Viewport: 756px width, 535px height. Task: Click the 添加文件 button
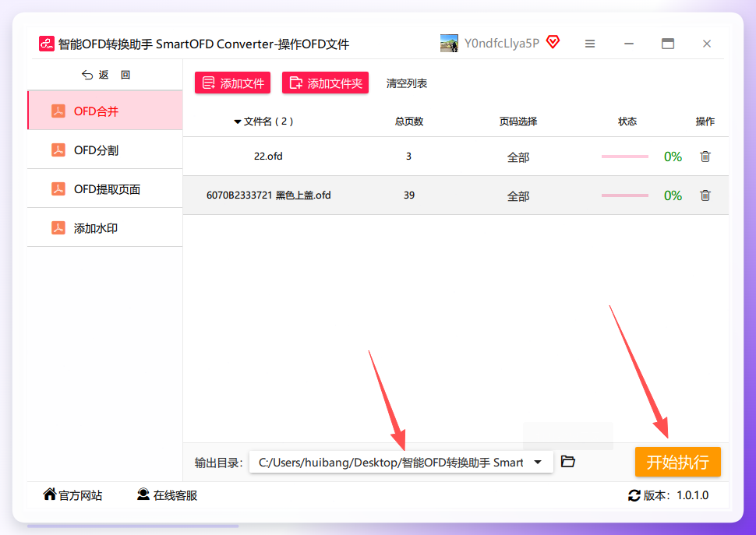pos(232,83)
